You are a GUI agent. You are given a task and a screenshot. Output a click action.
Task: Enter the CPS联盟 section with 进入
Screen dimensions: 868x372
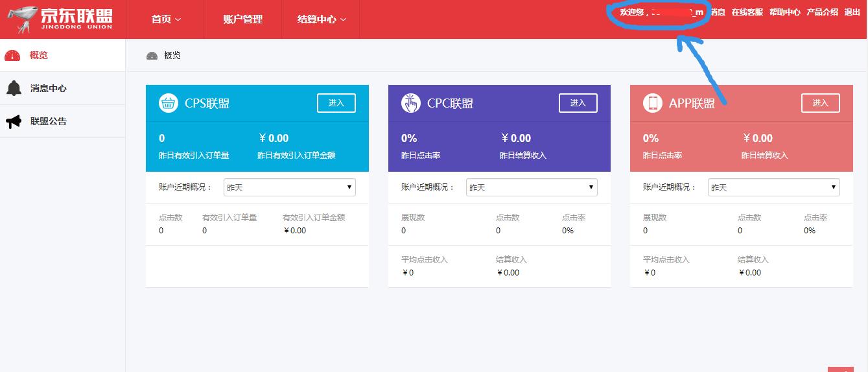(x=336, y=103)
